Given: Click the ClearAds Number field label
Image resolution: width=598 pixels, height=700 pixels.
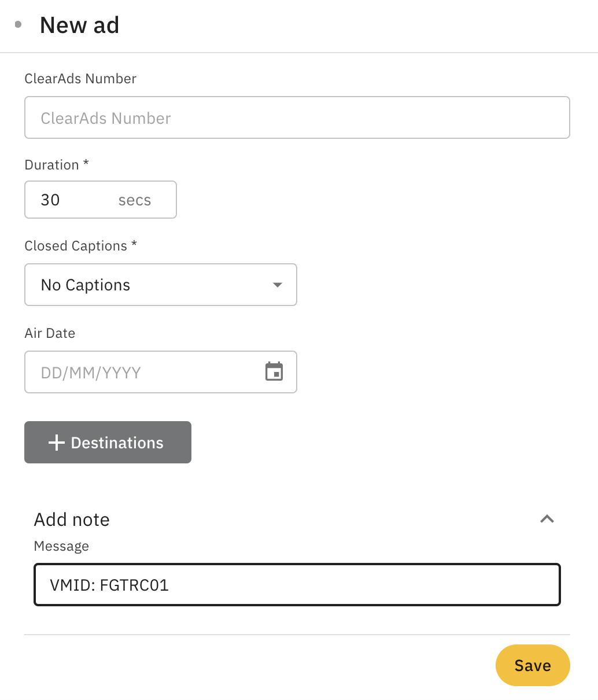Looking at the screenshot, I should [x=80, y=79].
